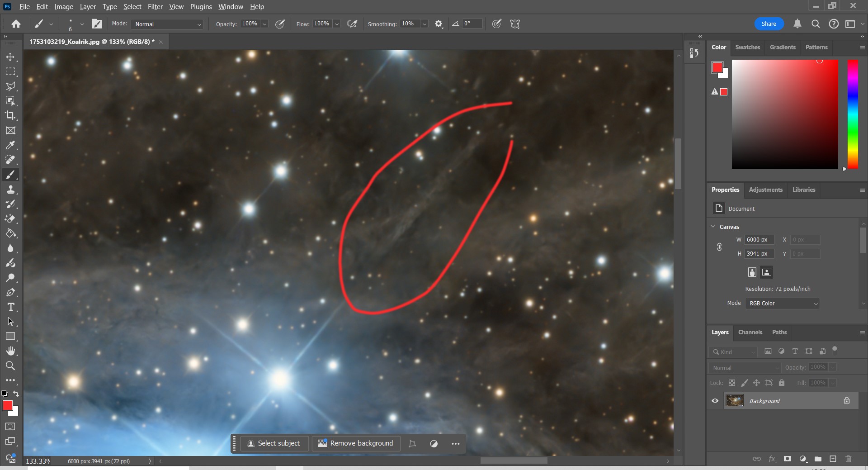The image size is (868, 470).
Task: Select the Path Selection tool
Action: [x=10, y=322]
